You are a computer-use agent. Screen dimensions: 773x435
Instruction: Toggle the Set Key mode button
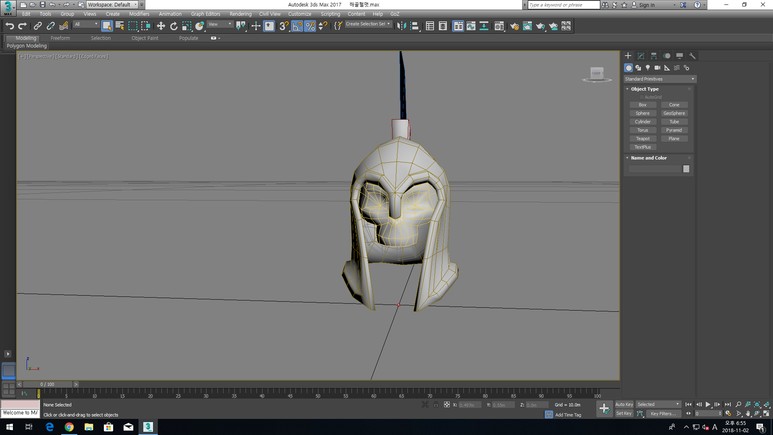pyautogui.click(x=624, y=413)
